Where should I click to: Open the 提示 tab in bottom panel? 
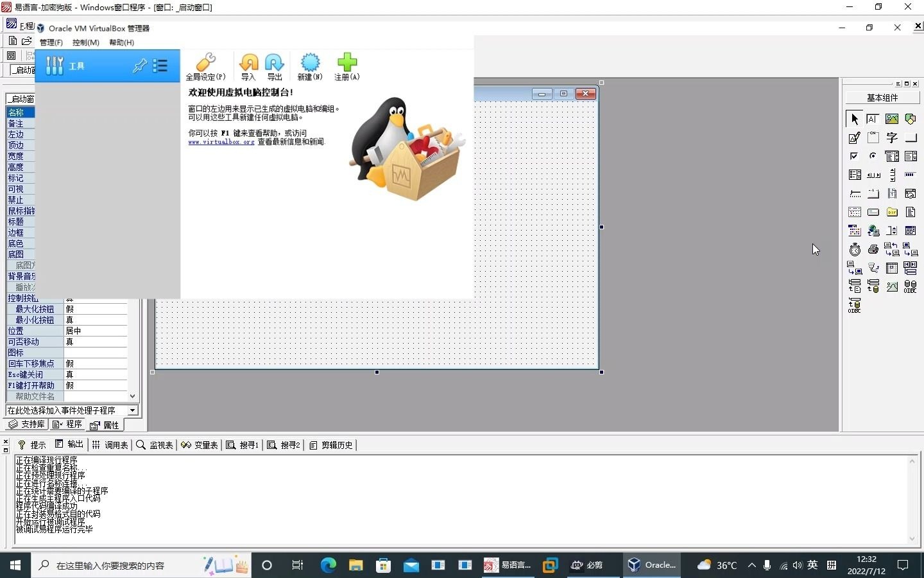tap(32, 445)
